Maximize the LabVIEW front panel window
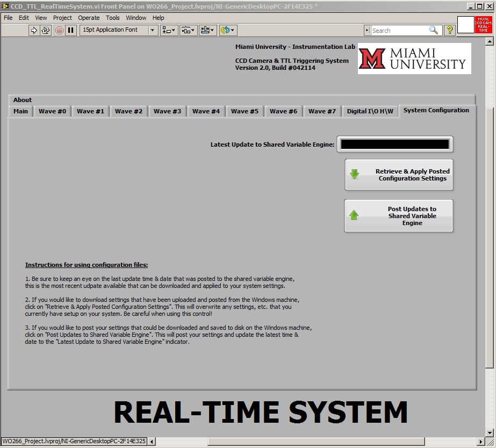496x448 pixels. click(x=479, y=6)
